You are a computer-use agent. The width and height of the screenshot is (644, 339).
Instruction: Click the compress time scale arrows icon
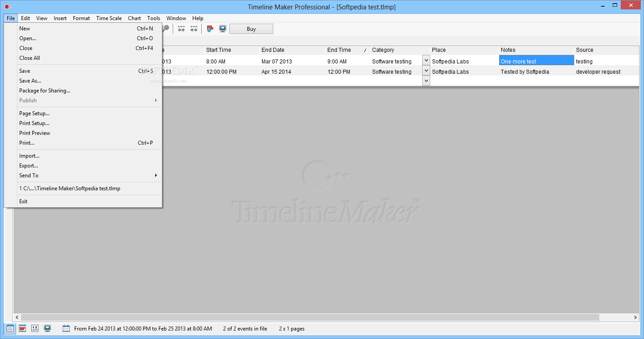[x=194, y=29]
